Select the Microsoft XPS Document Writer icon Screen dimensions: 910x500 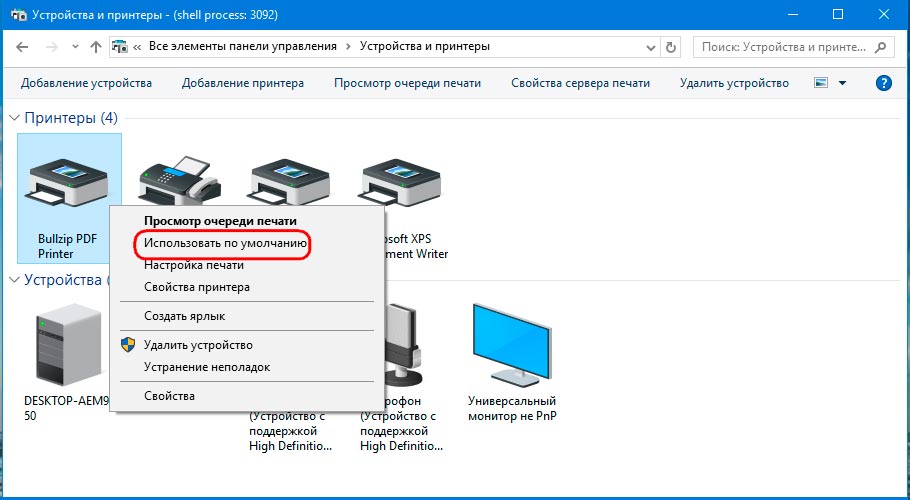click(x=402, y=183)
